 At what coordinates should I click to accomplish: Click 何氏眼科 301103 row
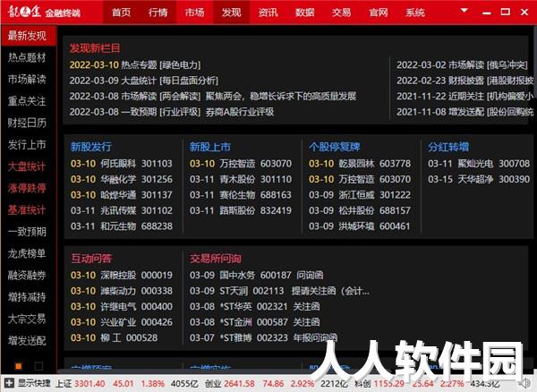point(122,163)
